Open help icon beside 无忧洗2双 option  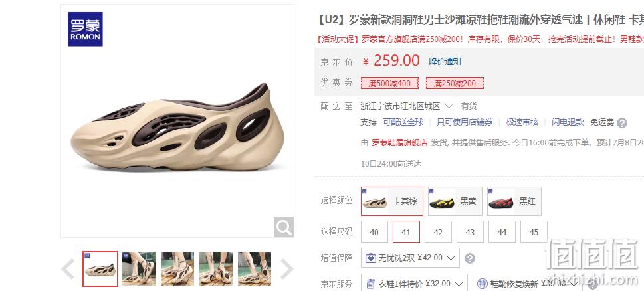(470, 258)
